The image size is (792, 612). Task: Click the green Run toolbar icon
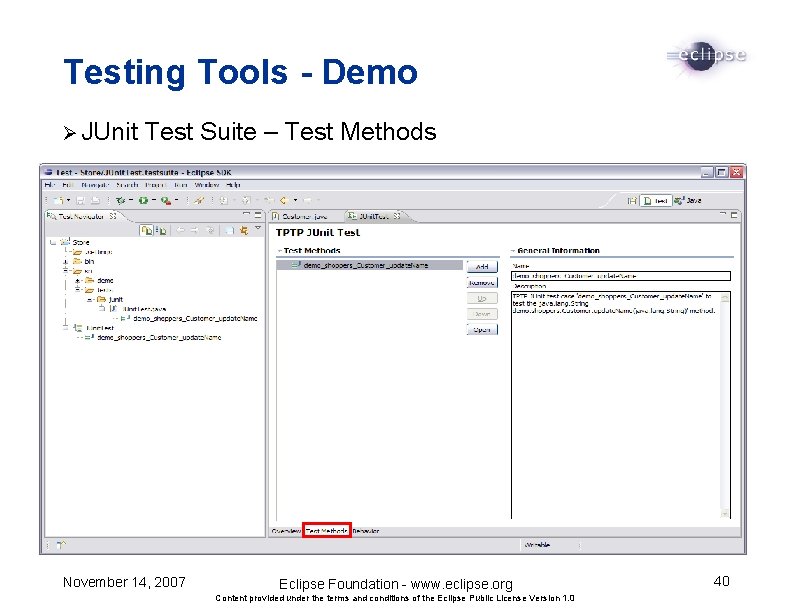point(143,200)
